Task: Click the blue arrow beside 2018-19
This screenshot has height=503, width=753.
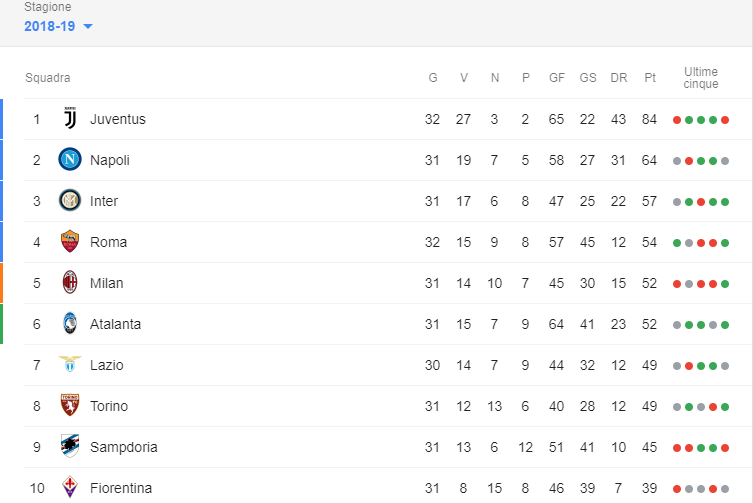Action: [x=88, y=26]
